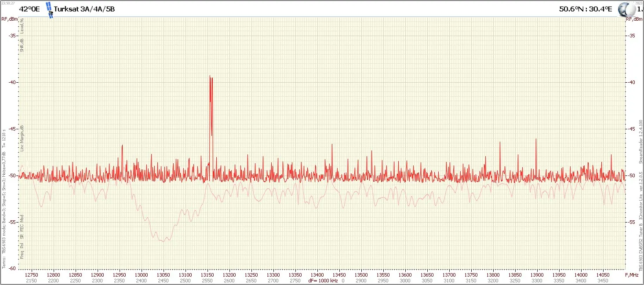Select the 42°0E orbital position label
644x285 pixels.
coord(29,9)
